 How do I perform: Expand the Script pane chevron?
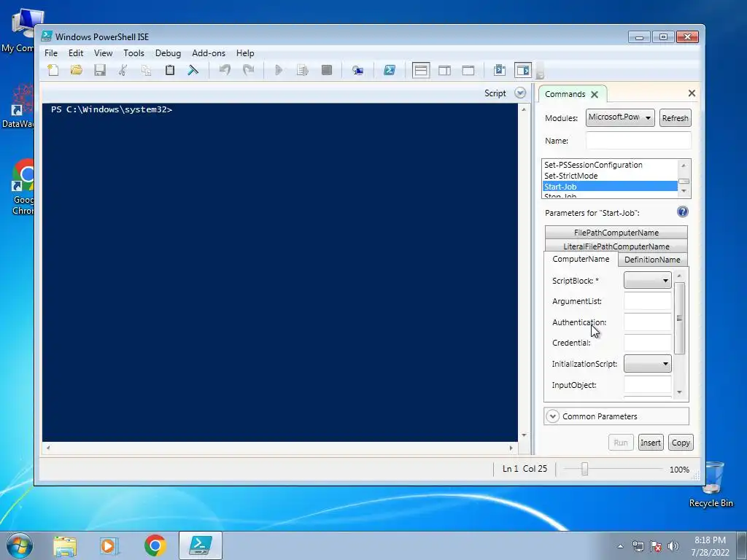(x=520, y=93)
